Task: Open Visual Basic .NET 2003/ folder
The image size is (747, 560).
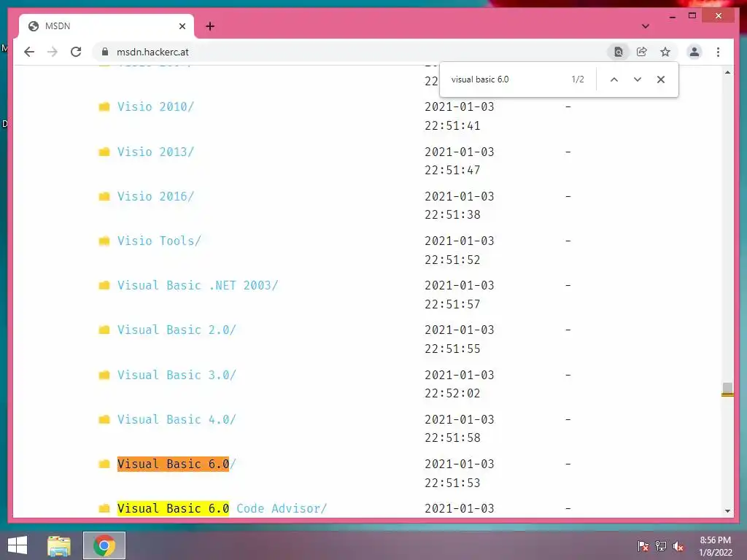Action: click(198, 285)
